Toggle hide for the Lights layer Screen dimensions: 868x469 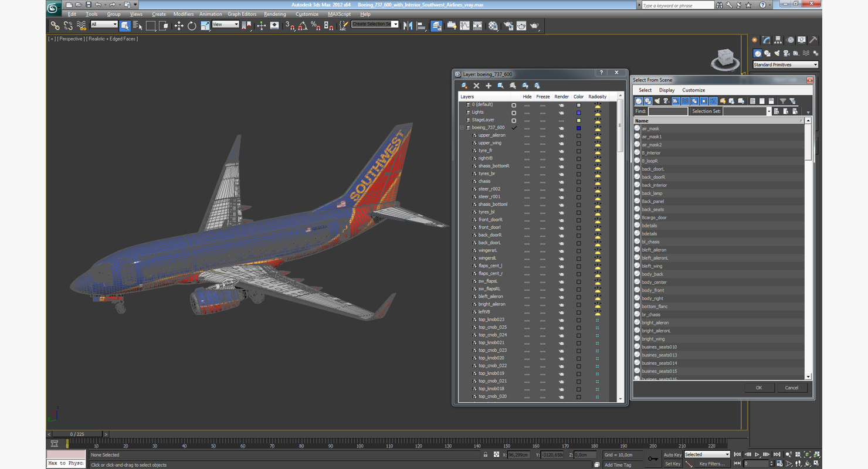point(527,113)
